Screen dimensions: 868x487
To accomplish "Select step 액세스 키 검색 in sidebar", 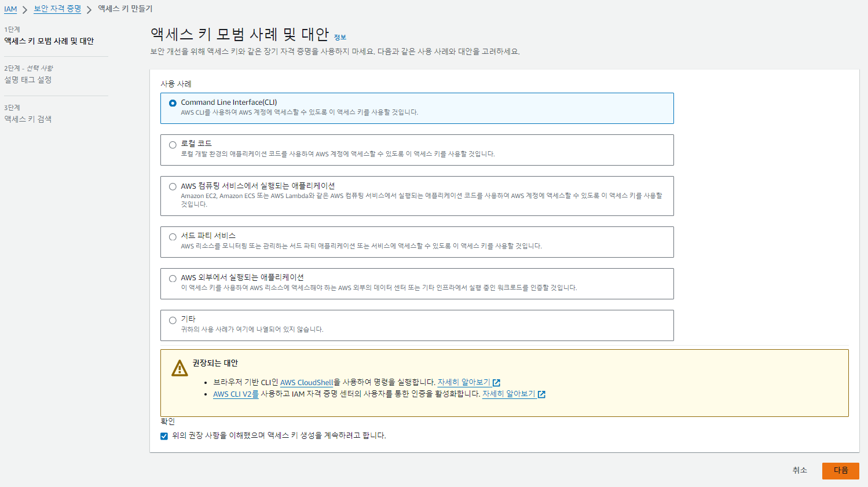I will click(x=28, y=119).
